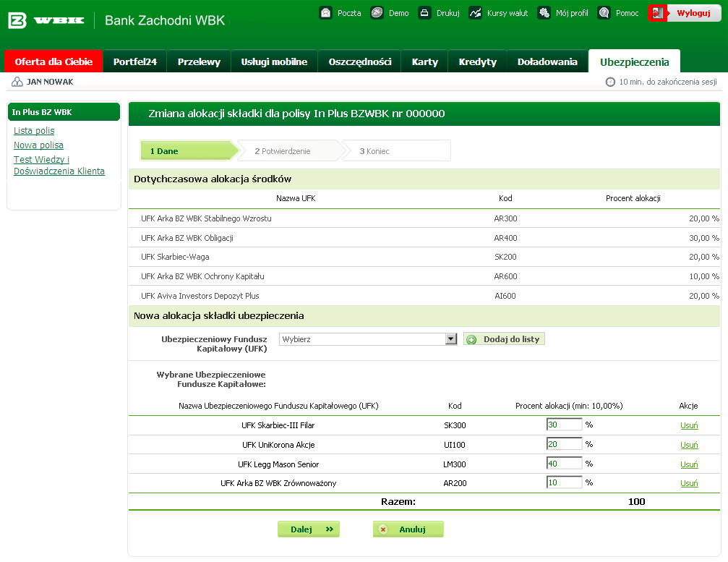This screenshot has width=728, height=562.
Task: Click the Anuluj button
Action: pos(408,529)
